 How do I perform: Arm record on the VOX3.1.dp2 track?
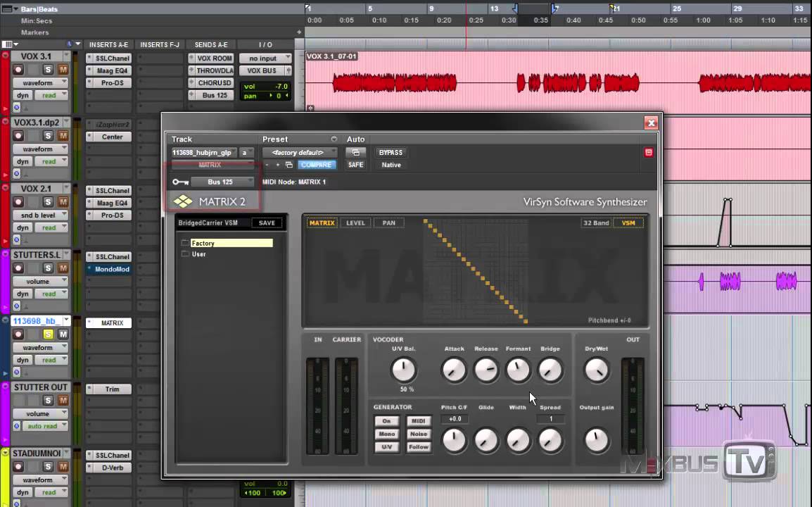point(18,136)
